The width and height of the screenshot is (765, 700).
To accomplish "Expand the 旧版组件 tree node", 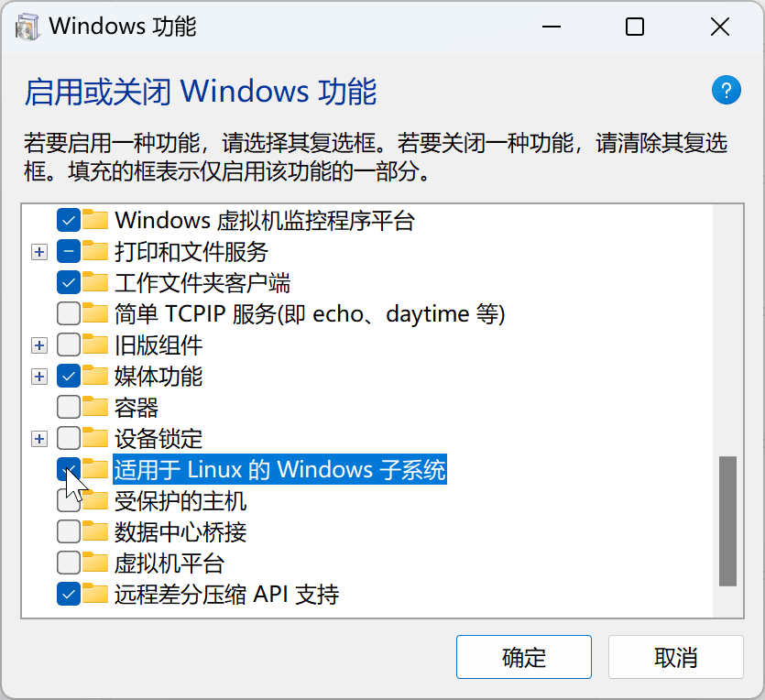I will click(38, 345).
